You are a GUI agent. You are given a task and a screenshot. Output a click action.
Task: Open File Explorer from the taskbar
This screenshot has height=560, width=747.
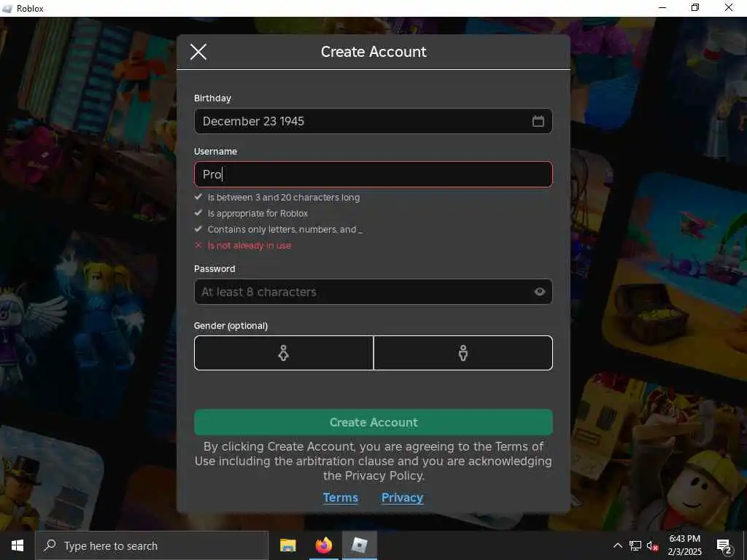tap(287, 545)
